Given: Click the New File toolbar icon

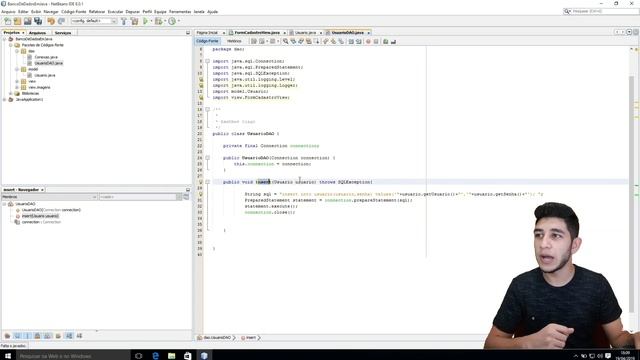Looking at the screenshot, I should [8, 21].
